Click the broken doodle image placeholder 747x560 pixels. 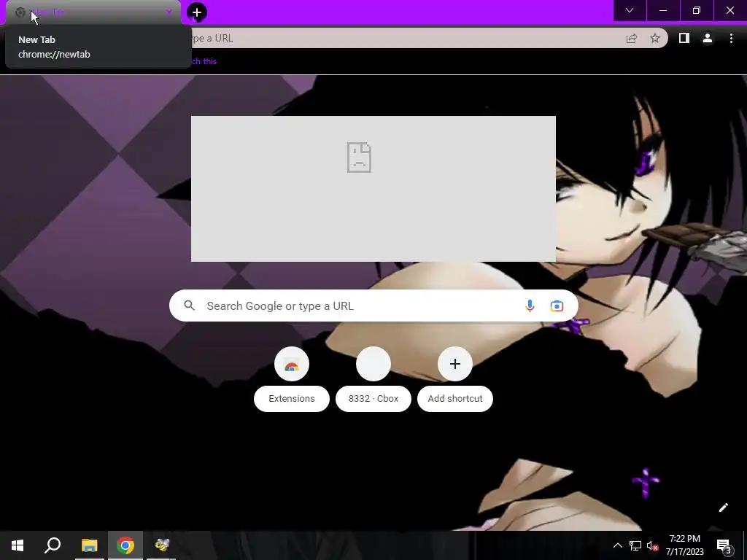(373, 189)
